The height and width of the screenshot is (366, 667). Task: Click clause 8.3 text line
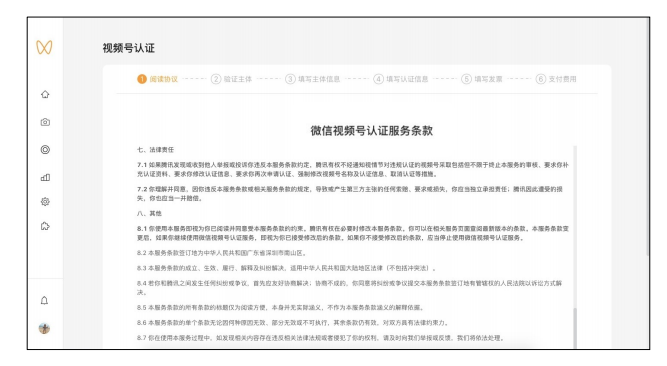click(x=286, y=268)
